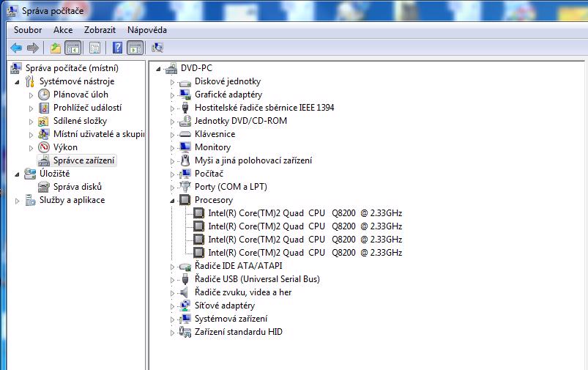
Task: Click the Systémové nástroje tools icon
Action: pos(30,81)
